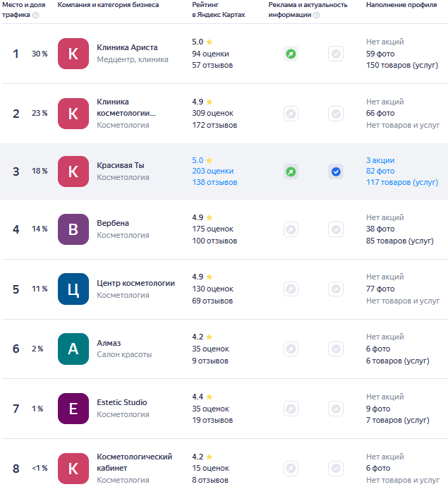The height and width of the screenshot is (494, 448).
Task: Click the green advertising icon for Клиника Ариста
Action: tap(291, 54)
